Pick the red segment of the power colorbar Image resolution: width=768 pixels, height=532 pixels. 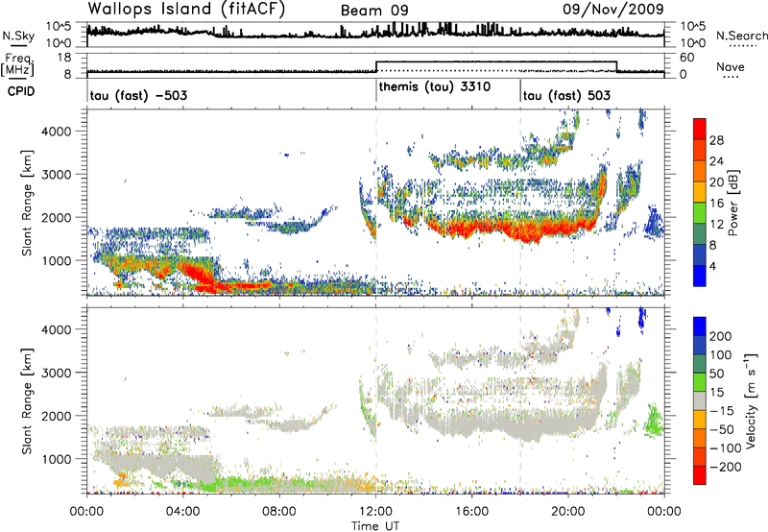tap(700, 128)
